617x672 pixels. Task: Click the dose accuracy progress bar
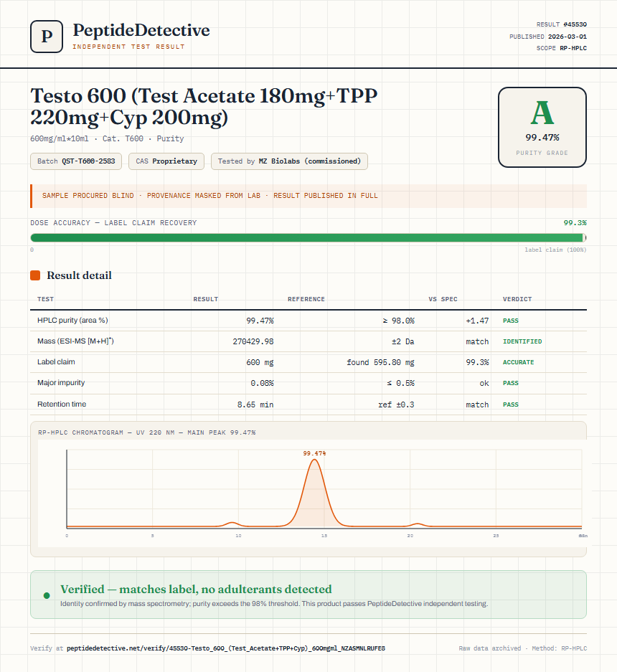click(x=308, y=238)
